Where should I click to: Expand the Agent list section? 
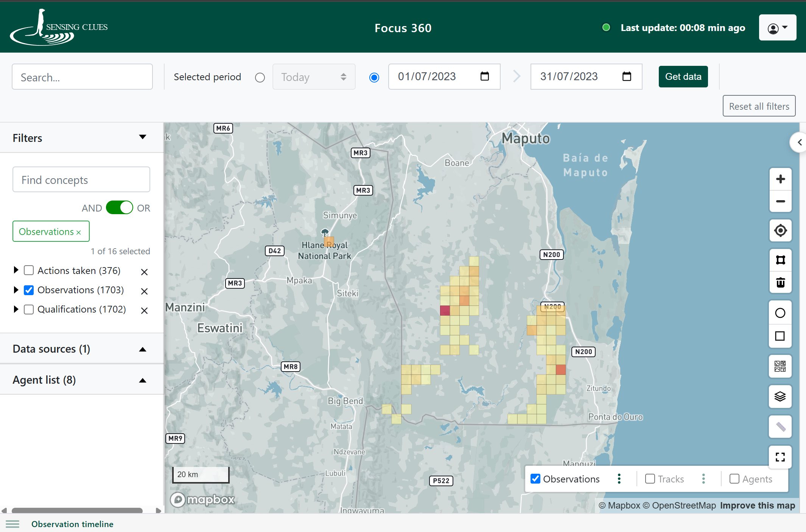tap(143, 380)
